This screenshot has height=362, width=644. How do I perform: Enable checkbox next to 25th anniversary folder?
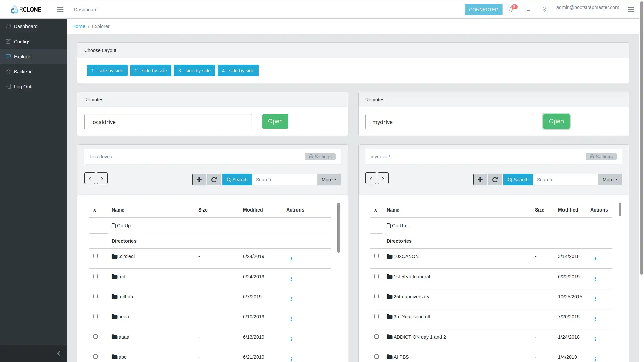tap(376, 296)
